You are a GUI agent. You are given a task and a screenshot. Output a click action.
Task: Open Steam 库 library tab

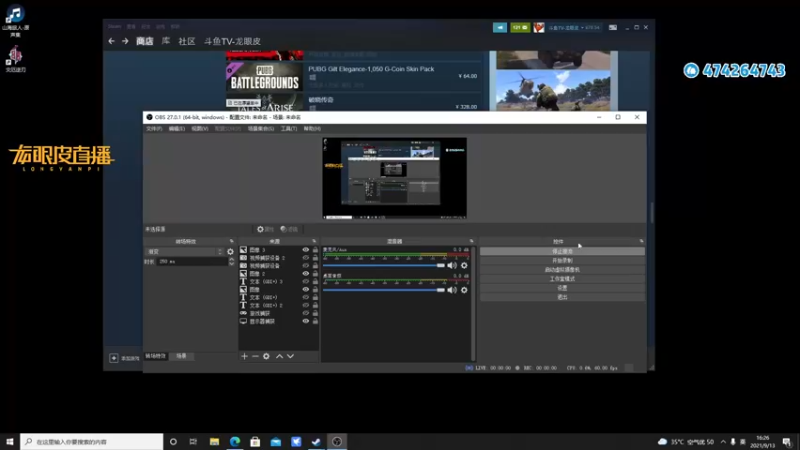pos(166,41)
